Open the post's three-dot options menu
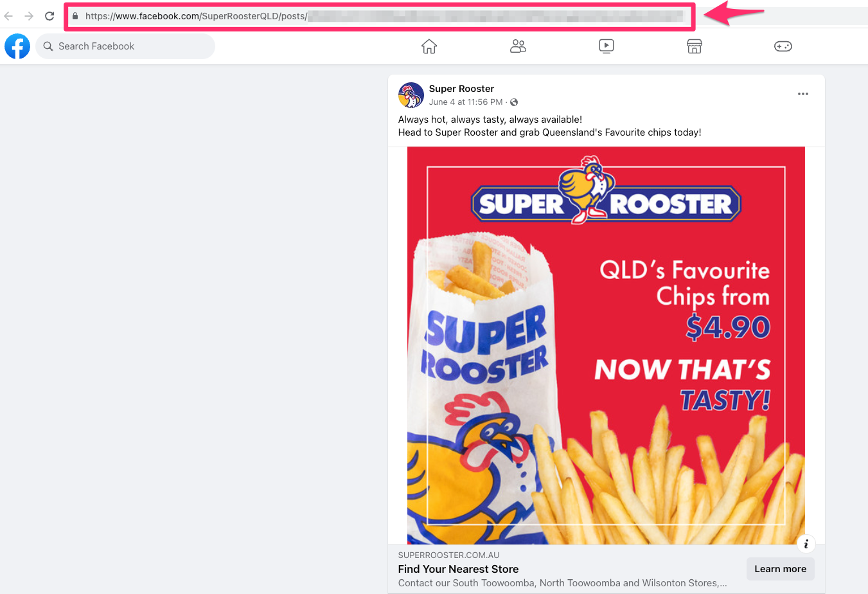Viewport: 868px width, 594px height. [x=803, y=94]
